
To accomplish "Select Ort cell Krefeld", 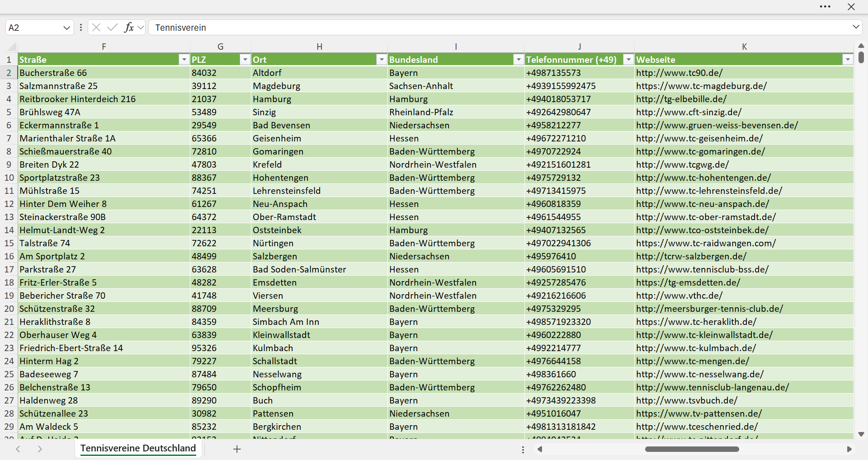I will [319, 164].
